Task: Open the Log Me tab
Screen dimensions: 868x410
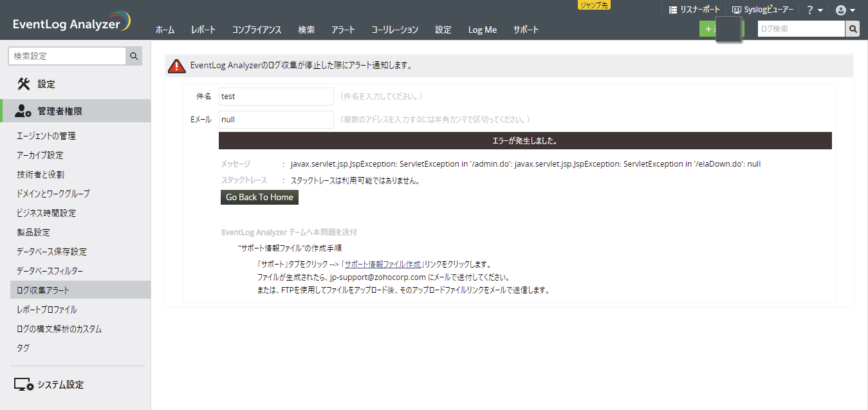Action: (483, 30)
